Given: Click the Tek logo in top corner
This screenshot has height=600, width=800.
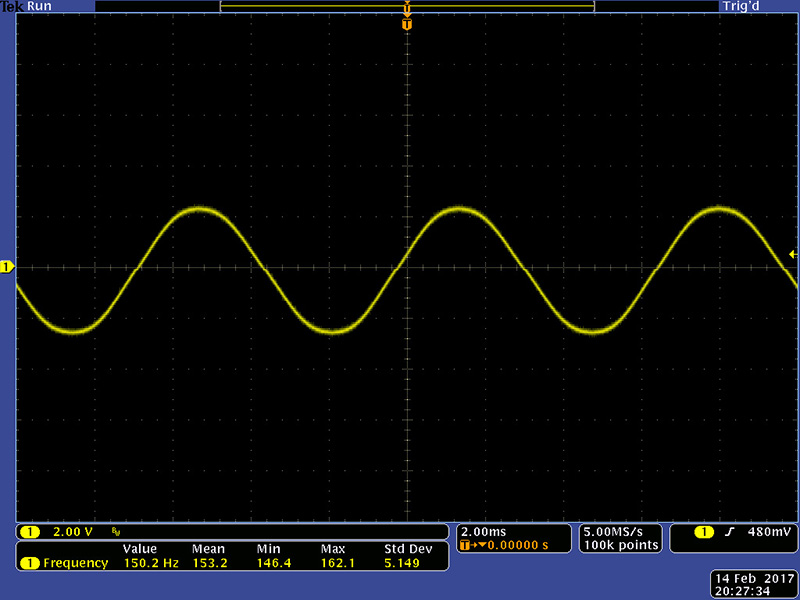Looking at the screenshot, I should pyautogui.click(x=11, y=6).
